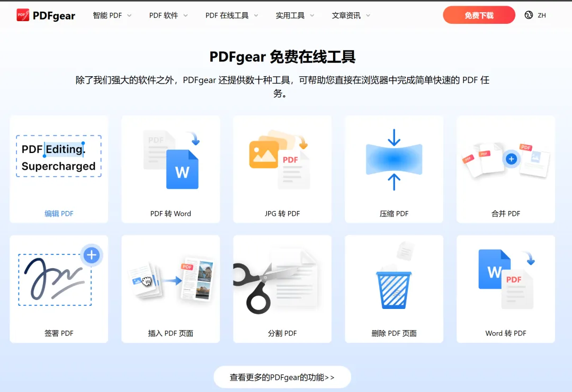
Task: Expand the chevron beside 实用工具
Action: click(312, 15)
